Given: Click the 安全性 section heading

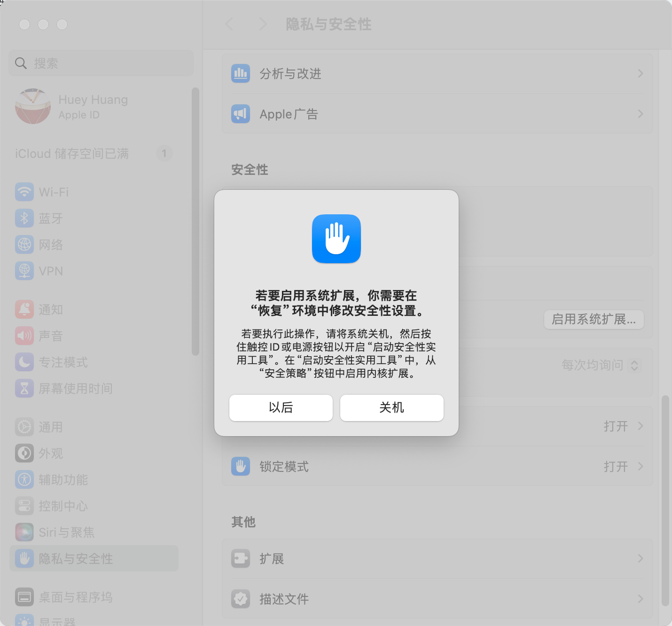Looking at the screenshot, I should pyautogui.click(x=250, y=169).
